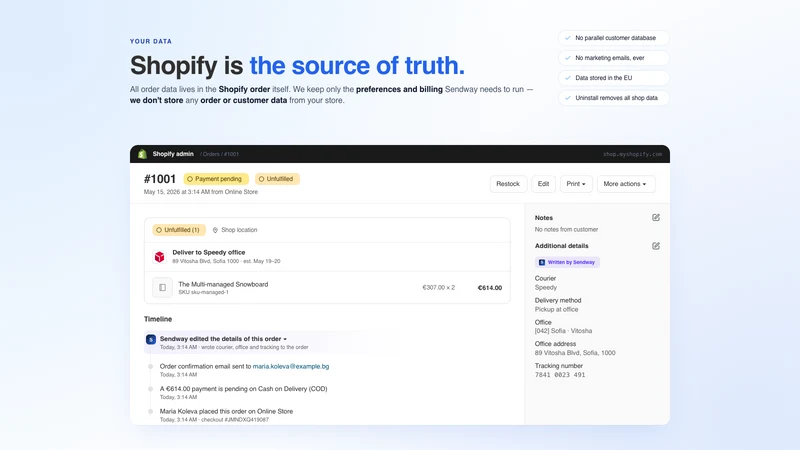Click the Shopify bag logo icon
Screen dimensions: 800x450
point(142,154)
